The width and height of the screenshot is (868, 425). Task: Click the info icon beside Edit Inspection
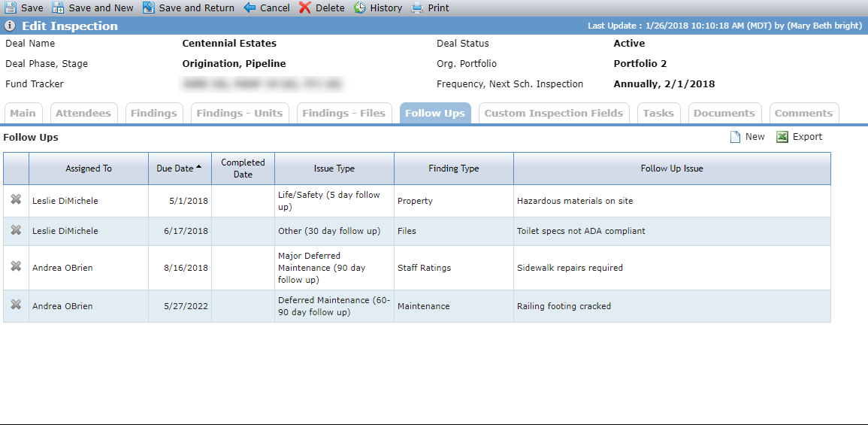click(x=10, y=26)
